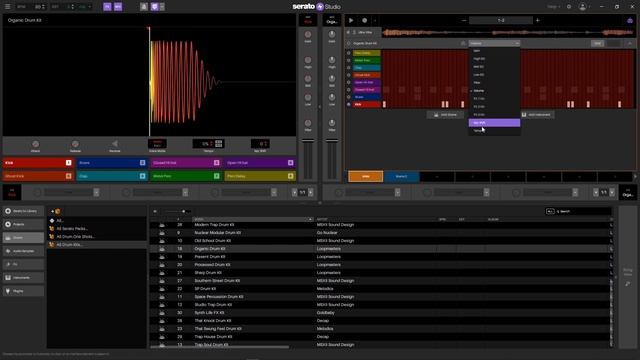Open the Drums library section
Image resolution: width=640 pixels, height=360 pixels.
coord(23,238)
